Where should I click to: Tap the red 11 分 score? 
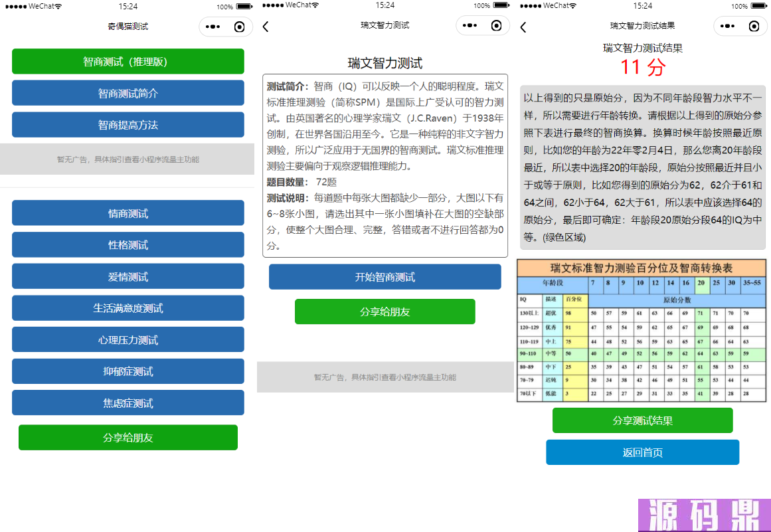(643, 67)
